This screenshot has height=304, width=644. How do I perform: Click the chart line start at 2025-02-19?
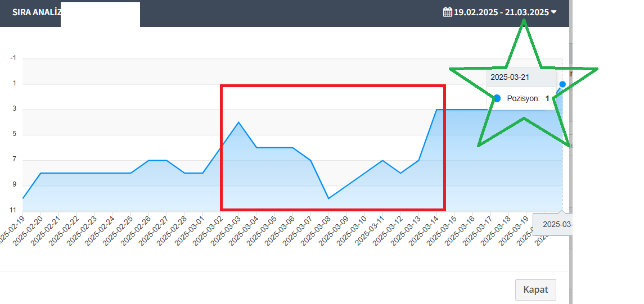coord(23,198)
